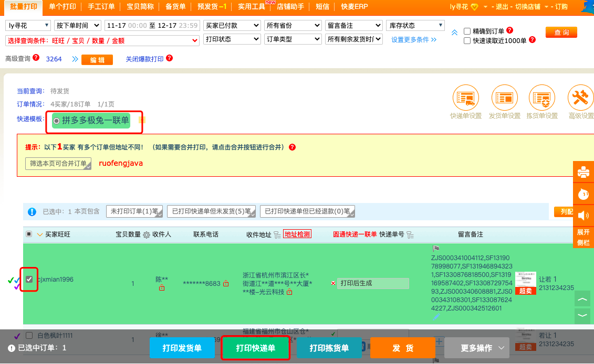Screen dimensions: 594x364
Task: Open the 备货单 tab
Action: tap(175, 7)
